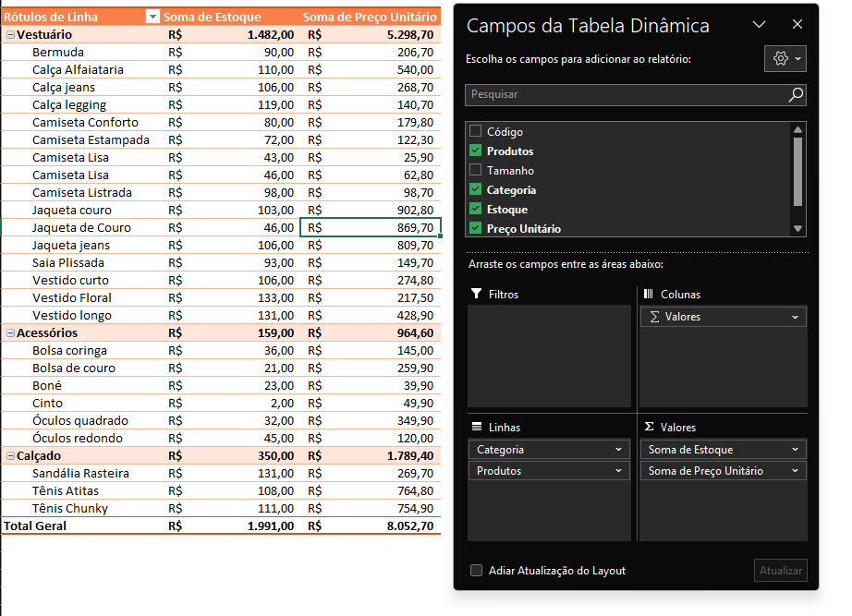Open the Soma de Preço Unitário dropdown
852x616 pixels.
[x=795, y=471]
